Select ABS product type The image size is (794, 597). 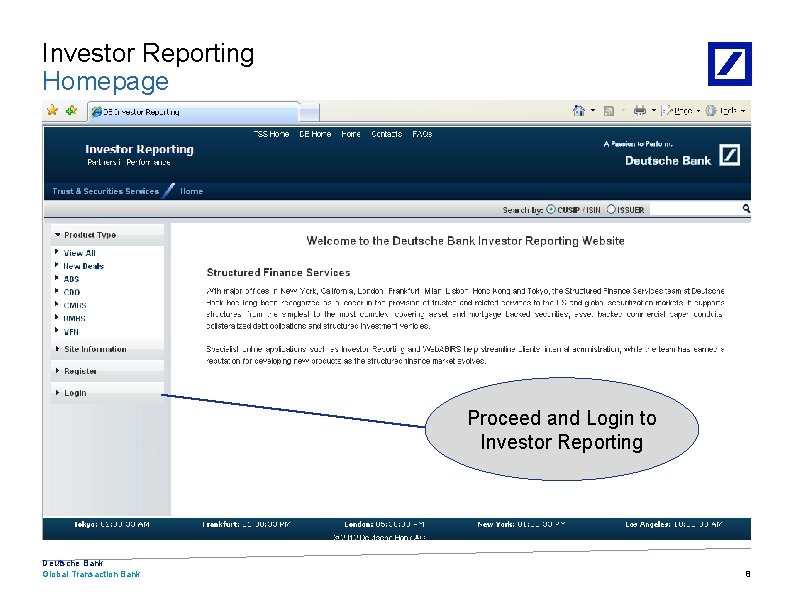(x=71, y=279)
